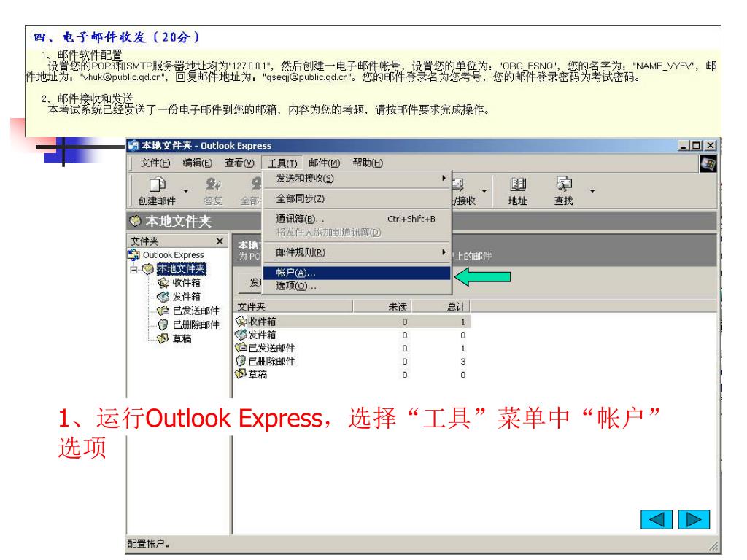Click 收件箱 icon in tree
The image size is (747, 560).
coord(163,284)
